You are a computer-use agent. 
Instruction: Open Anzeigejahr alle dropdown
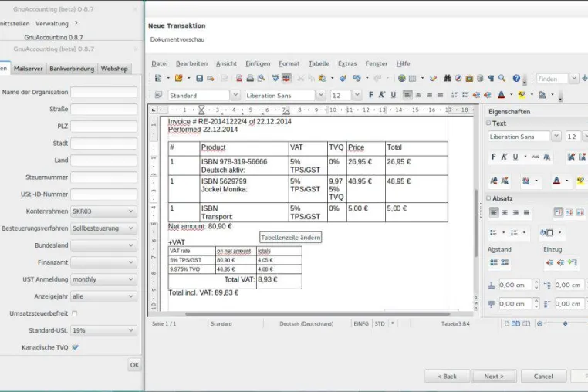[x=103, y=296]
